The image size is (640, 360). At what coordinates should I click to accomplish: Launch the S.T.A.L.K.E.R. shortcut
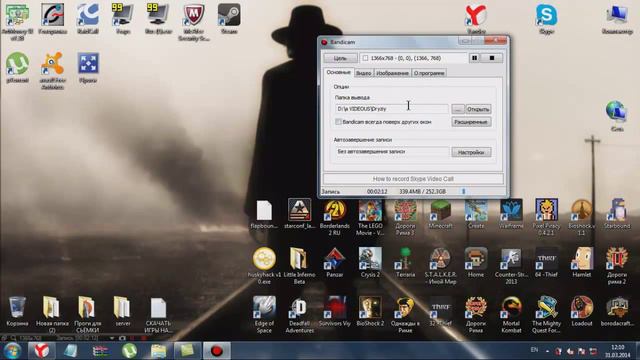click(440, 265)
